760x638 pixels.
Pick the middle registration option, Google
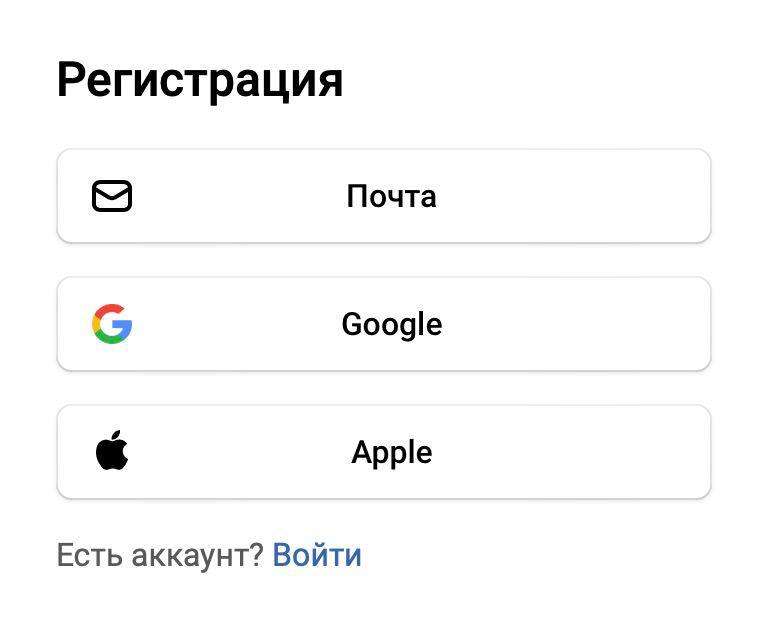coord(383,324)
